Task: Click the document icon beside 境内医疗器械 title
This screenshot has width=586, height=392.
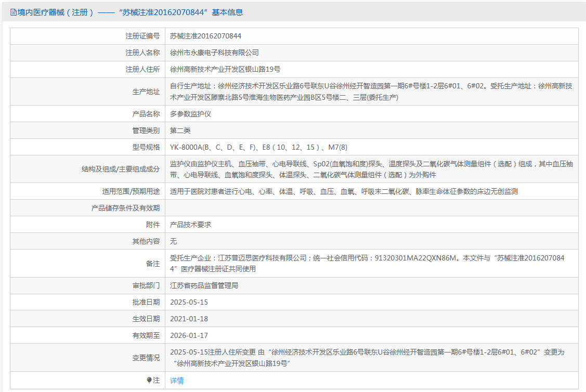Action: click(x=14, y=12)
